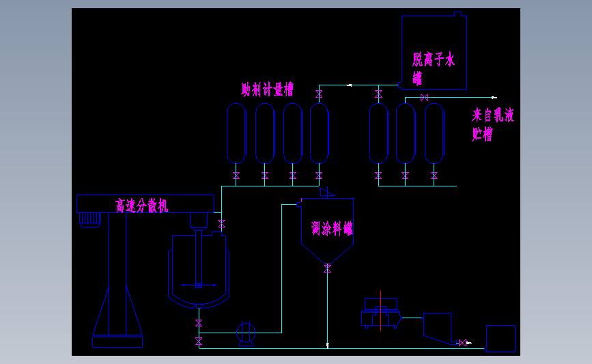Click the flow arrow on the 脱离子水罐 pipe
The height and width of the screenshot is (364, 592).
[349, 85]
